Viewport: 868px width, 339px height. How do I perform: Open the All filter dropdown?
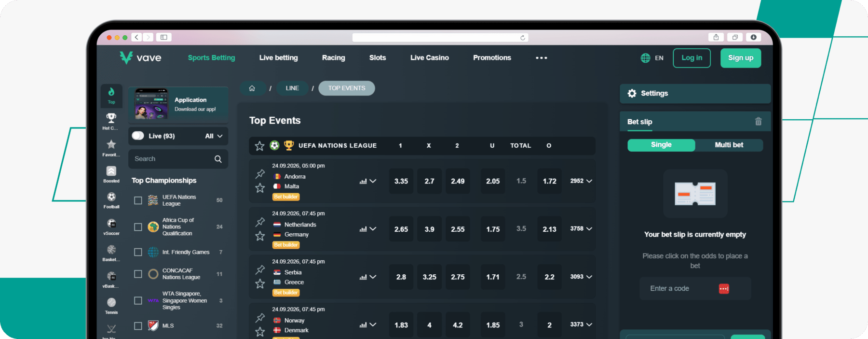[x=214, y=136]
